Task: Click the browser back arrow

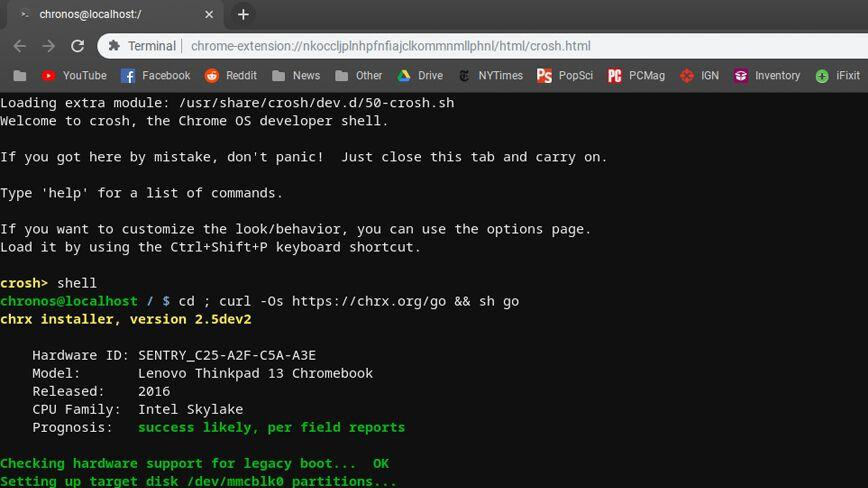Action: pos(19,46)
